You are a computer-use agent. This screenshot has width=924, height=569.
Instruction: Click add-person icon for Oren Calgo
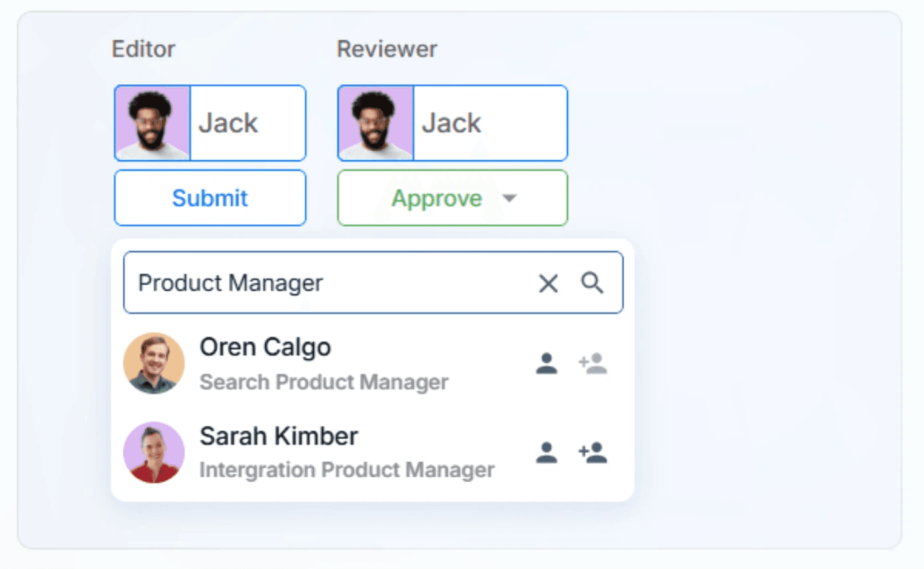[x=592, y=363]
